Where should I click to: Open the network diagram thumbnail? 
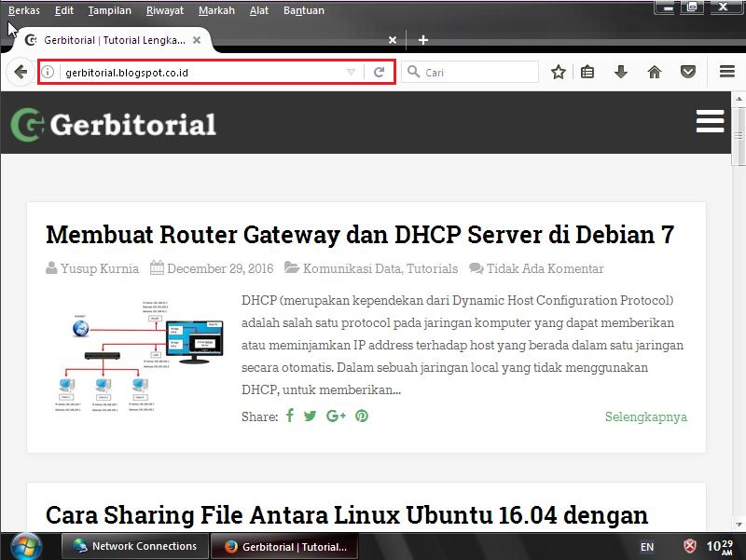pos(139,356)
